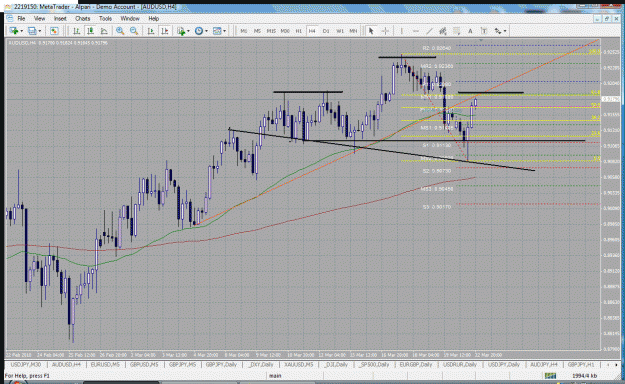This screenshot has height=384, width=625.
Task: Select the W1 timeframe
Action: (x=340, y=31)
